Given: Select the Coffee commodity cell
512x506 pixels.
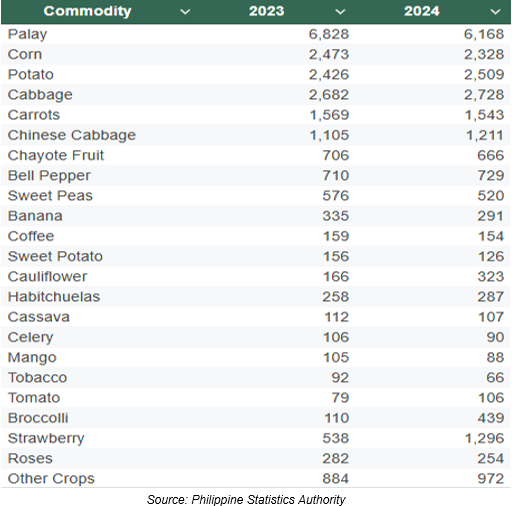Looking at the screenshot, I should point(31,236).
